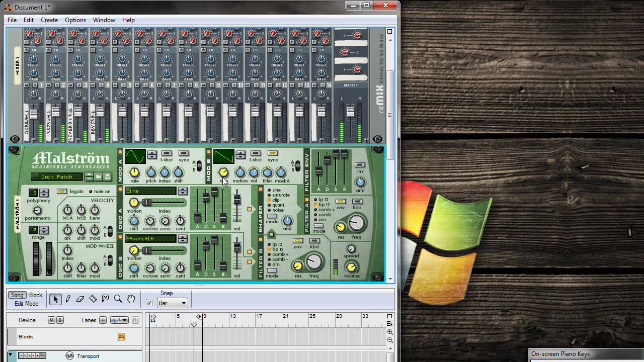
Task: Collapse the Transport track triangle
Action: pos(10,355)
